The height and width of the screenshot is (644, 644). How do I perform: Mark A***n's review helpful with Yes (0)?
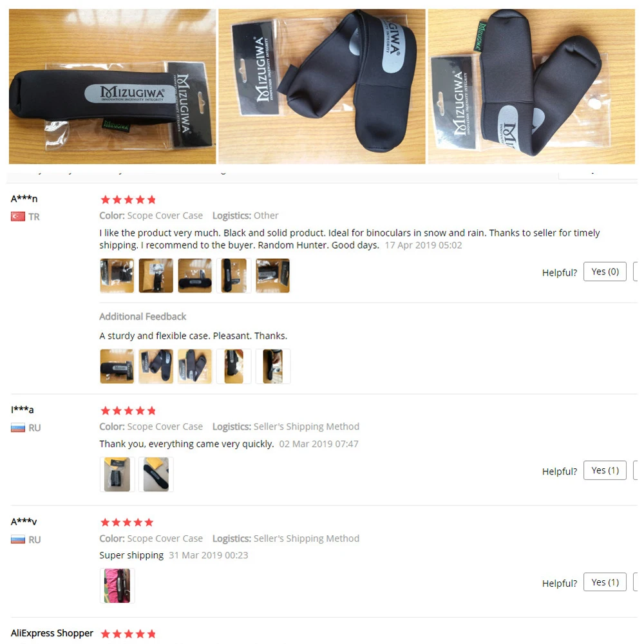click(x=605, y=272)
